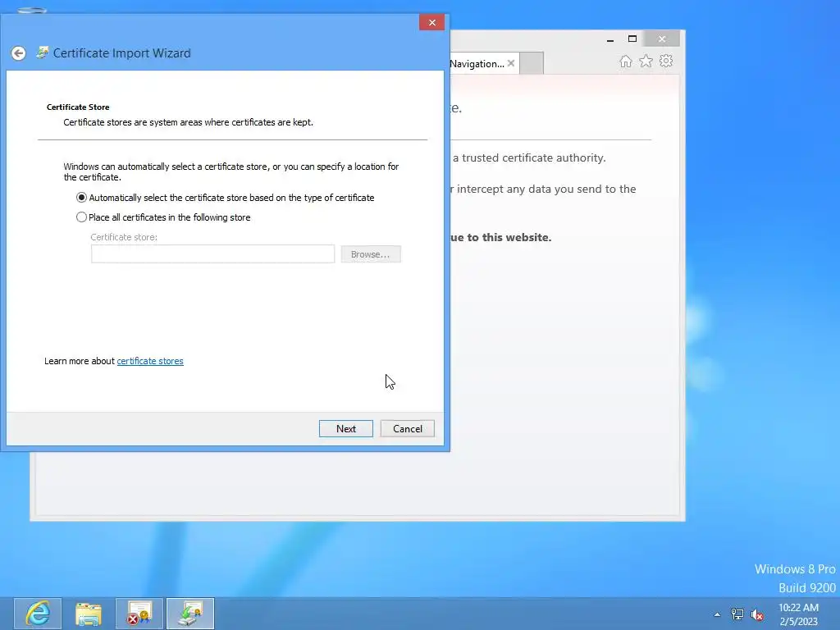Click the network status tray icon

[737, 614]
